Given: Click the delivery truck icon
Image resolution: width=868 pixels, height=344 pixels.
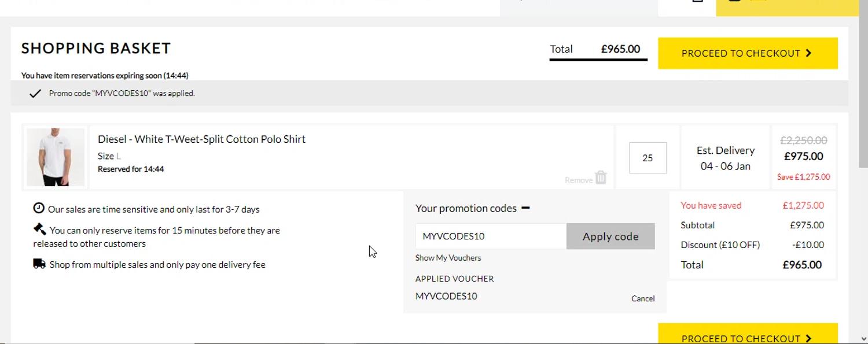Looking at the screenshot, I should coord(39,264).
